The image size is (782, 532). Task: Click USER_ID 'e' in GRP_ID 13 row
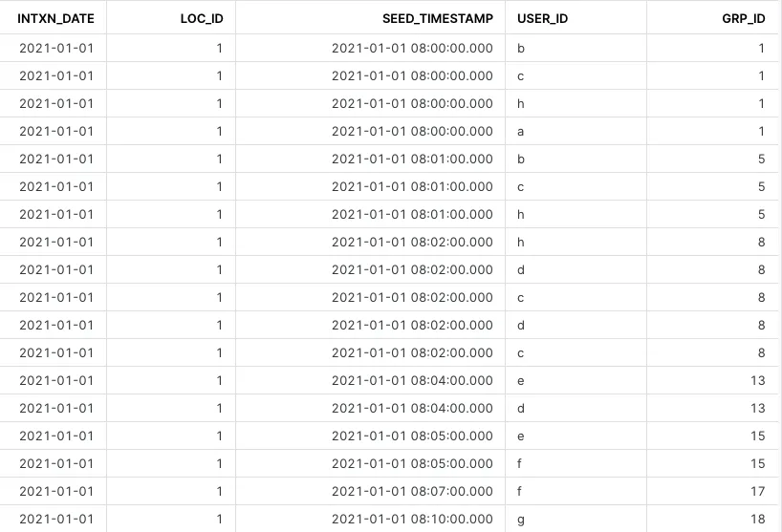pos(520,380)
